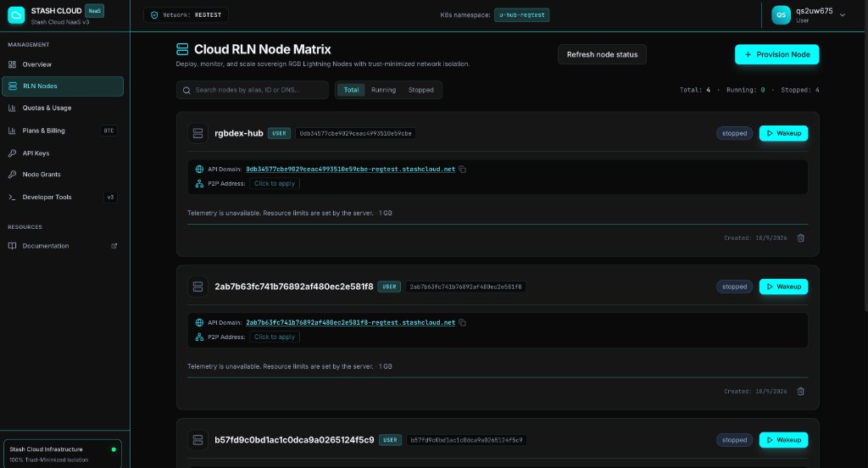Copy the rgbdex-hub API domain
Viewport: 868px width, 468px height.
coord(462,170)
